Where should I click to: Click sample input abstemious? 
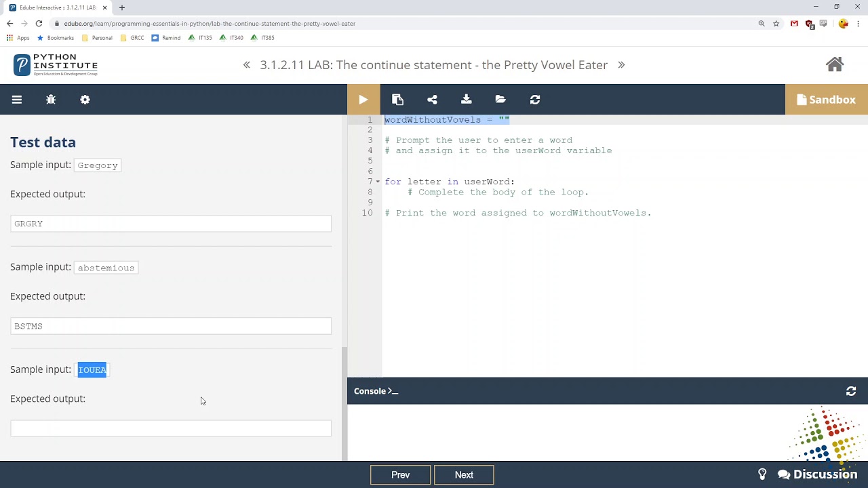(x=106, y=268)
